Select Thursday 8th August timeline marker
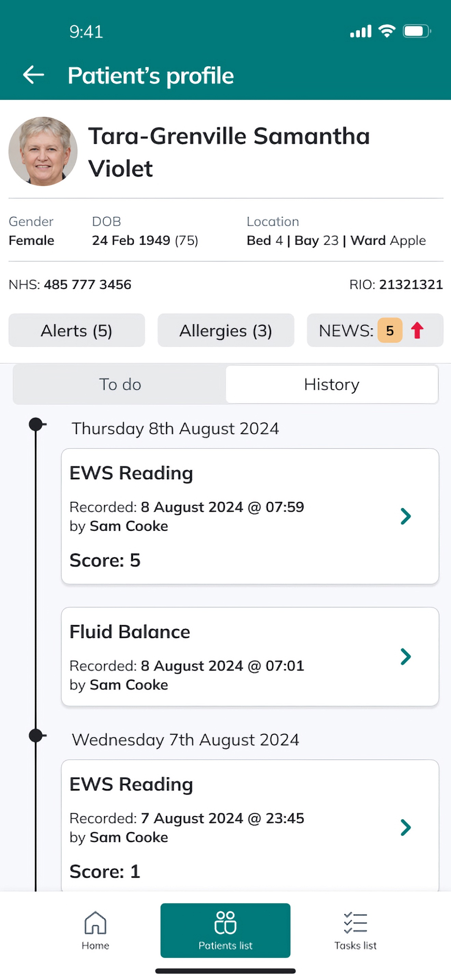 [x=36, y=424]
